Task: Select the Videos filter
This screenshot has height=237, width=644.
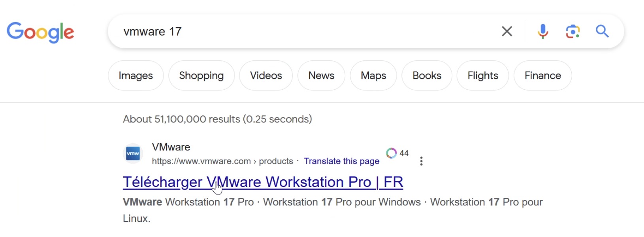Action: pos(266,75)
